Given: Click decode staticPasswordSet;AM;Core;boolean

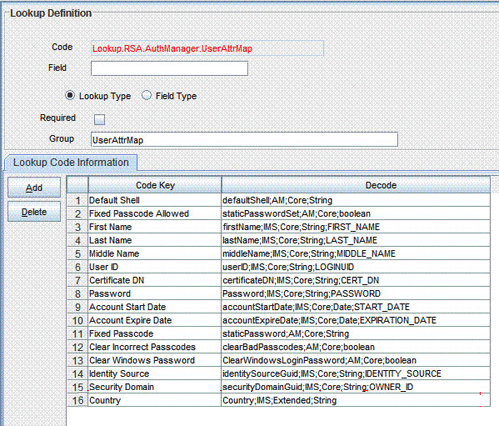Looking at the screenshot, I should coord(356,213).
